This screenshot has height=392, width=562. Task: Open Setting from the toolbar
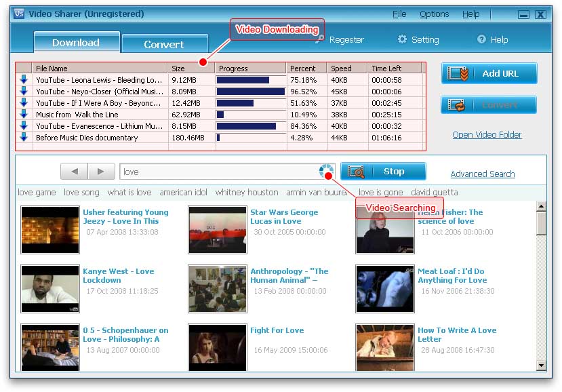click(425, 40)
